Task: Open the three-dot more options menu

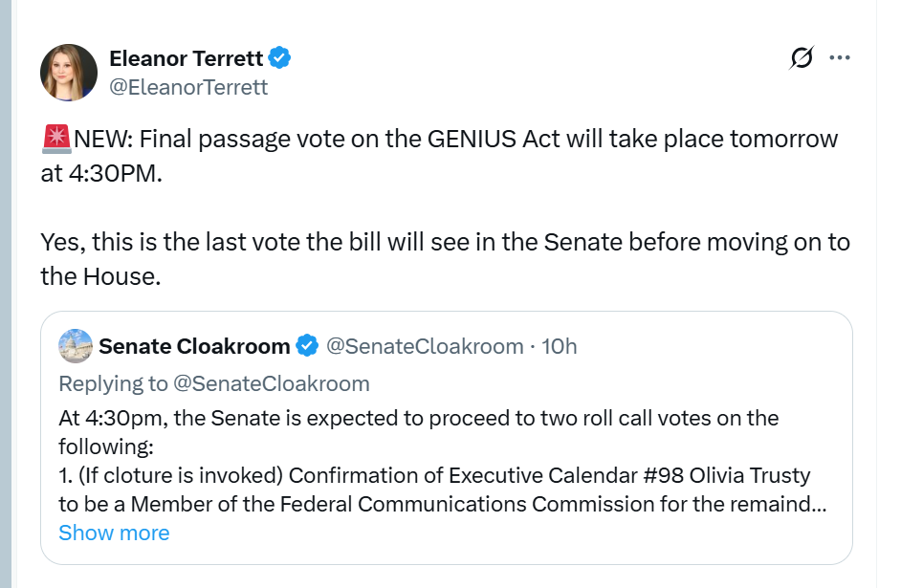Action: [840, 58]
